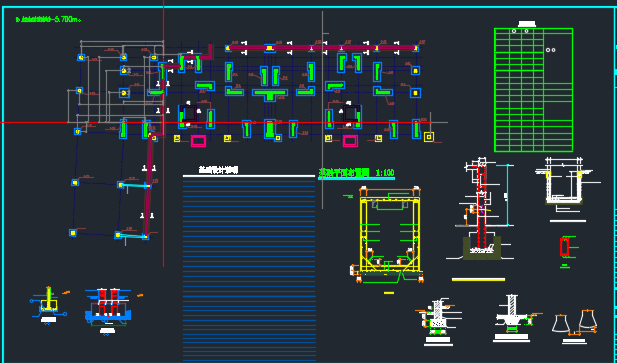
Task: Select the small red rectangular column section
Action: [x=565, y=247]
